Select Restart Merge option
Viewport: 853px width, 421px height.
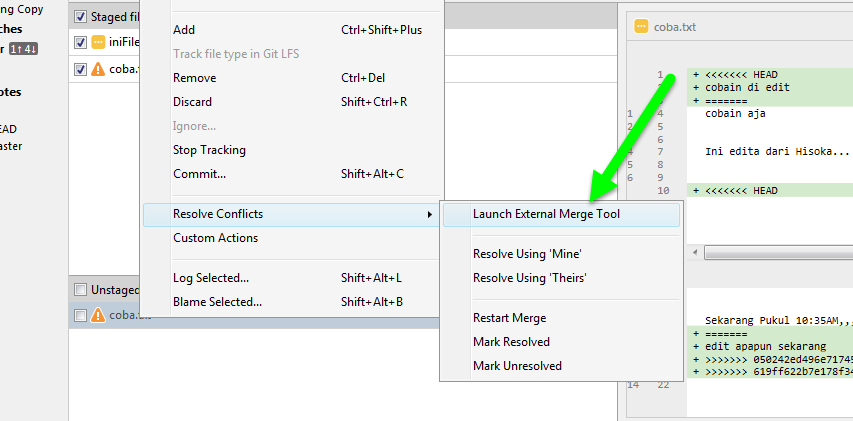coord(509,318)
